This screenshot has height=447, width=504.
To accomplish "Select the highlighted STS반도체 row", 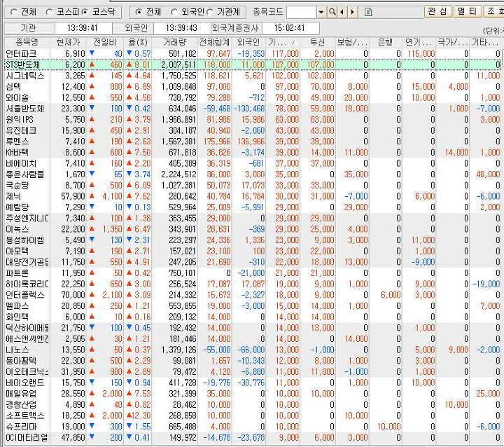I will coord(252,64).
